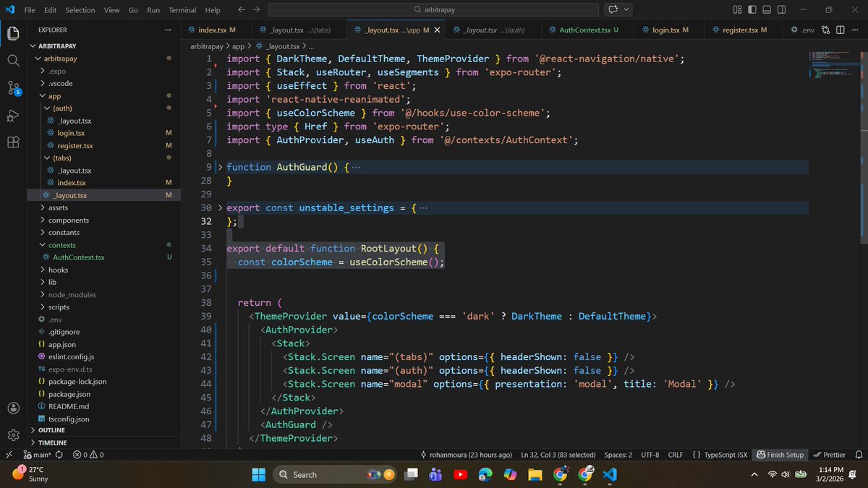Open the Search view in activity bar
This screenshot has height=488, width=868.
(13, 61)
